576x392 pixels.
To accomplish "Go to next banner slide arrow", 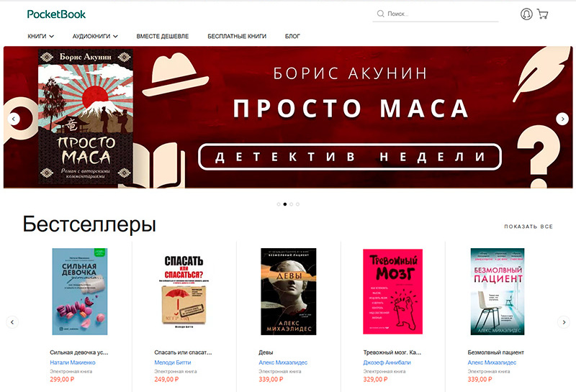I will [x=562, y=119].
